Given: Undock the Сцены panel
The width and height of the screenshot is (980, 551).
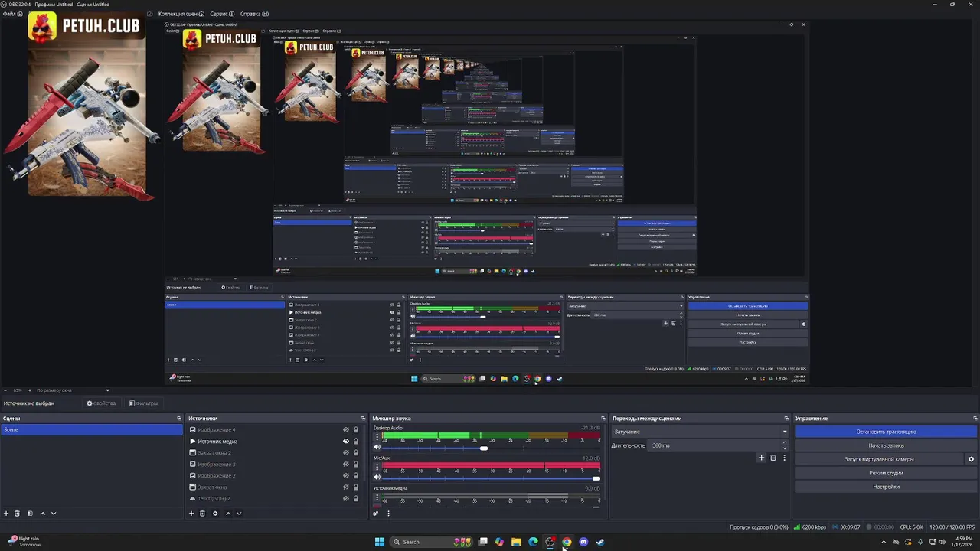Looking at the screenshot, I should pos(179,419).
